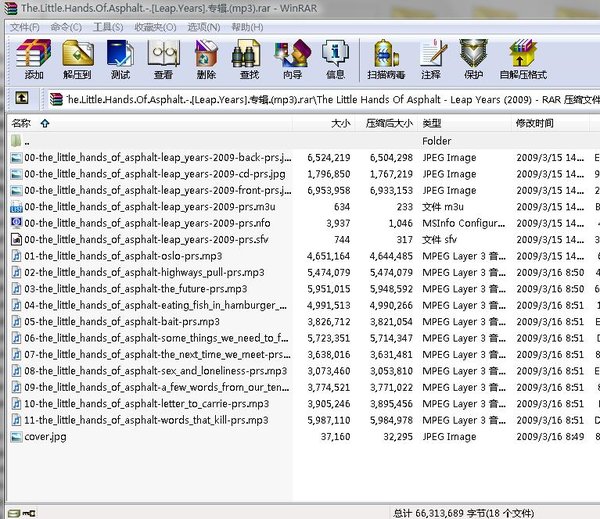Screen dimensions: 600x519
Task: Click the Extract To (解压到) icon
Action: click(x=77, y=59)
